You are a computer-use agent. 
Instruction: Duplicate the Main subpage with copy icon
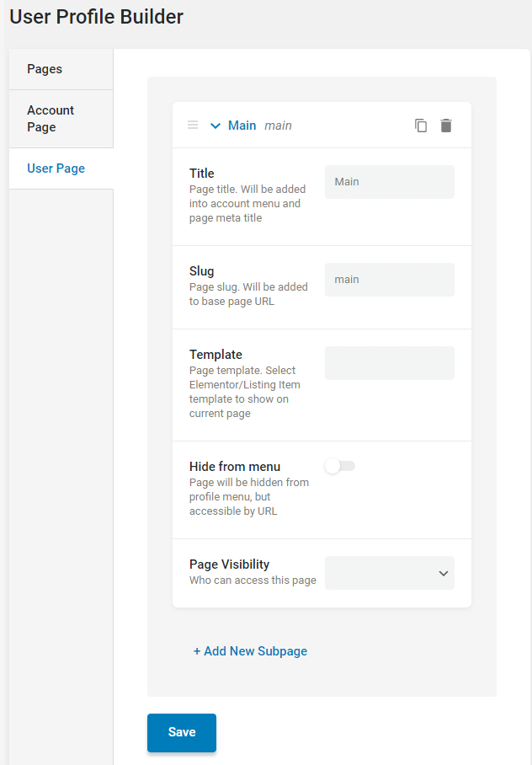pyautogui.click(x=421, y=126)
